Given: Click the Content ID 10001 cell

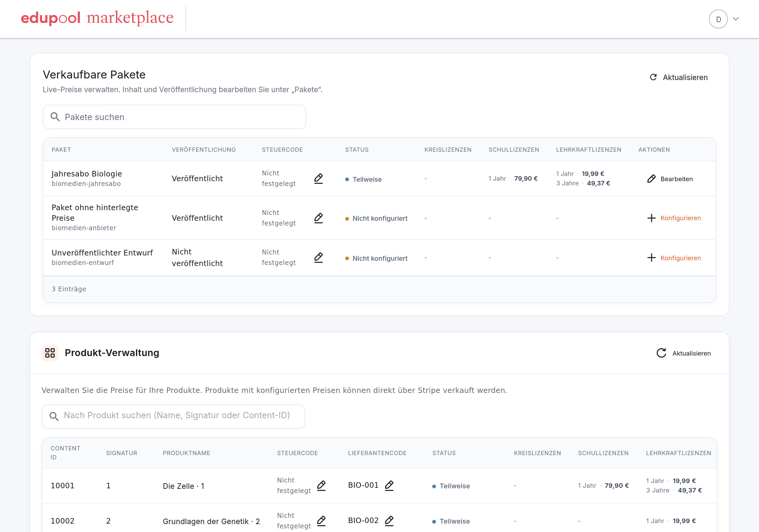Looking at the screenshot, I should click(62, 486).
